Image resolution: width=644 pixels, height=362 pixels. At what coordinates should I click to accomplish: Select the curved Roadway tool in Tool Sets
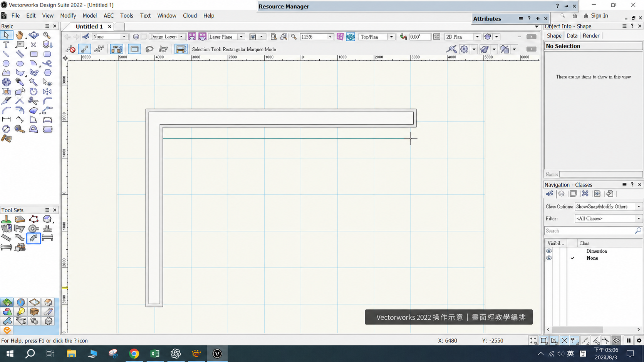[34, 238]
